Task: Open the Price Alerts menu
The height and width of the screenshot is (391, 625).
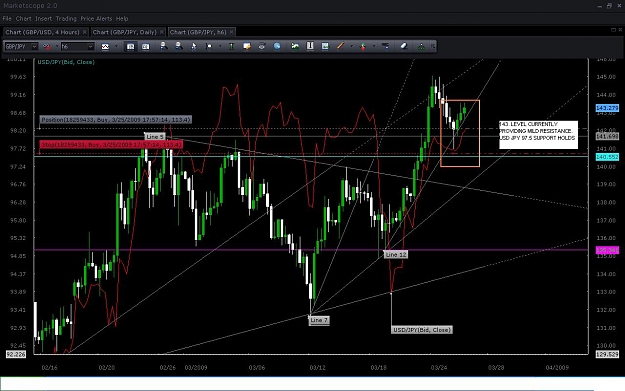Action: (96, 19)
